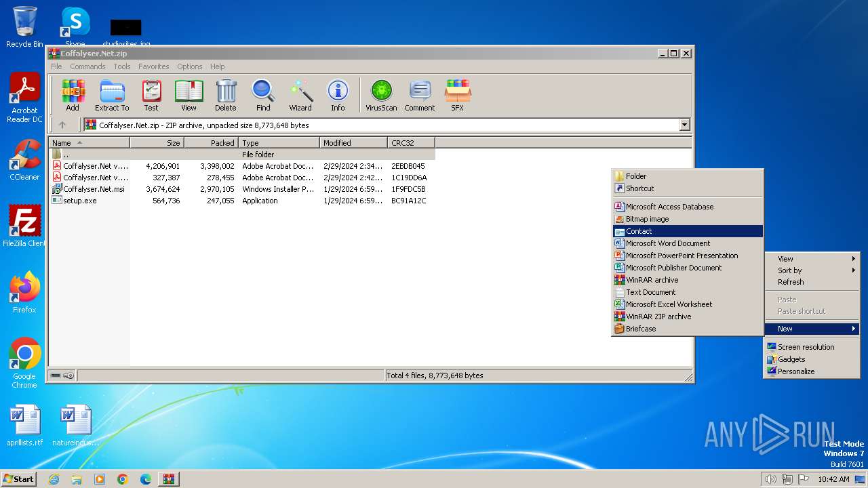Launch the Wizard wand tool
The height and width of the screenshot is (488, 868).
pyautogui.click(x=300, y=96)
